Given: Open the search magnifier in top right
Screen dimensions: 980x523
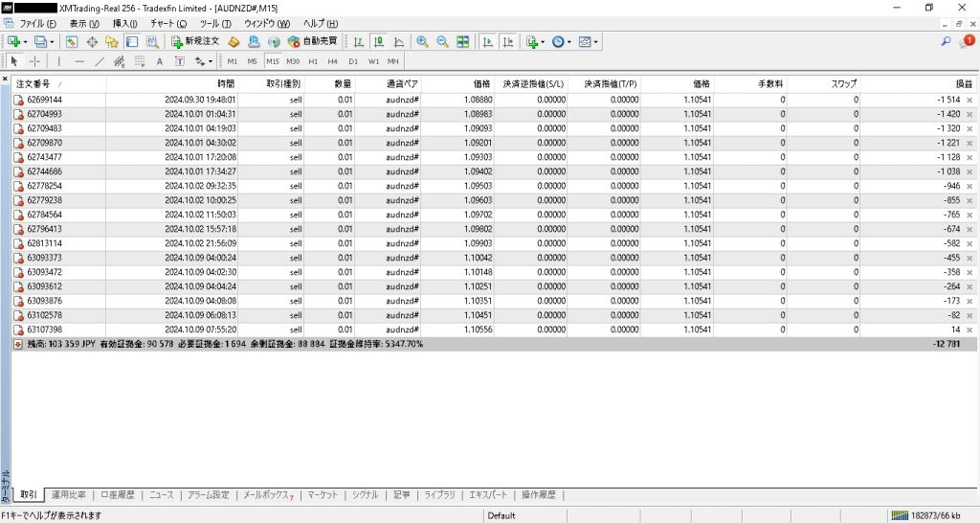Looking at the screenshot, I should pyautogui.click(x=946, y=41).
